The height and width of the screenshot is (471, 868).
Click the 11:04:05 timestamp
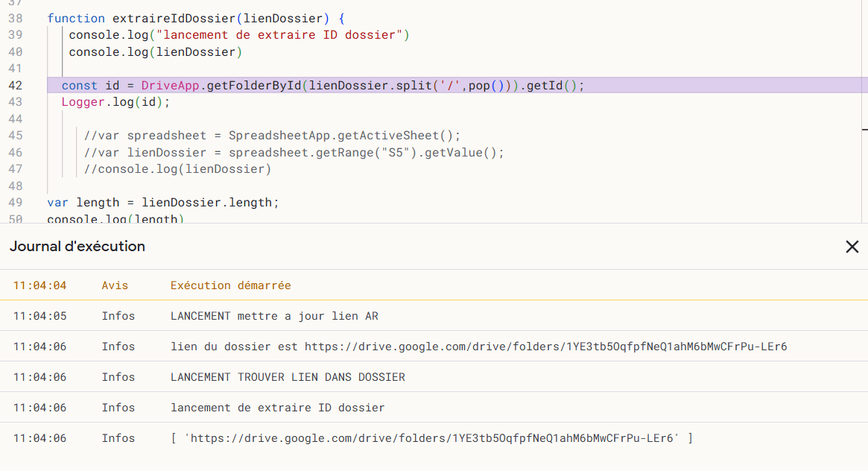39,316
